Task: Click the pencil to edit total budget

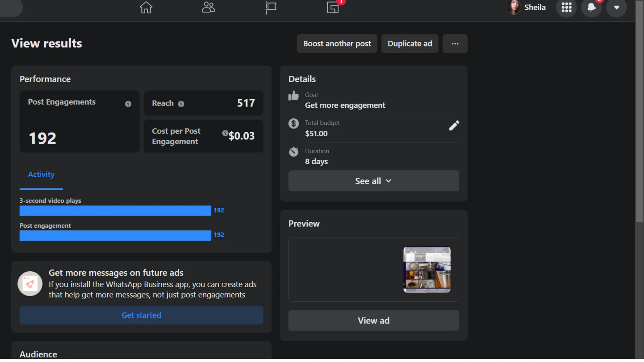Action: [454, 126]
